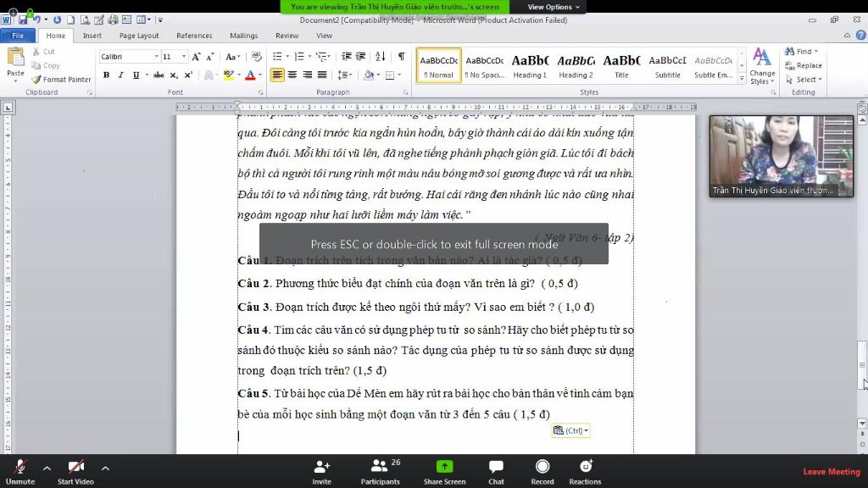Click Justify alignment icon
This screenshot has height=488, width=868.
[321, 75]
